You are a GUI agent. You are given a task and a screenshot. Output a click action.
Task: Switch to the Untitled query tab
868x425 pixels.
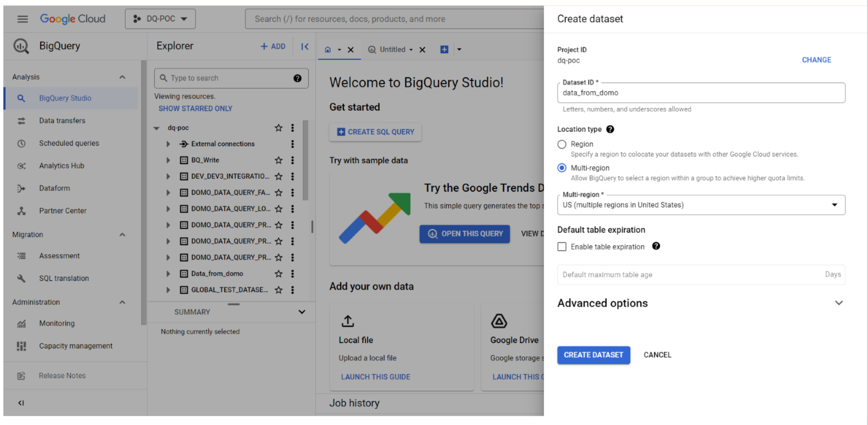(393, 49)
